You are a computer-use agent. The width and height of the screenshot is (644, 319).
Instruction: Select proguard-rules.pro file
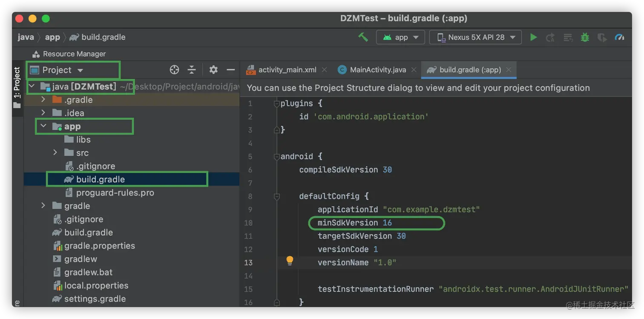pos(109,193)
